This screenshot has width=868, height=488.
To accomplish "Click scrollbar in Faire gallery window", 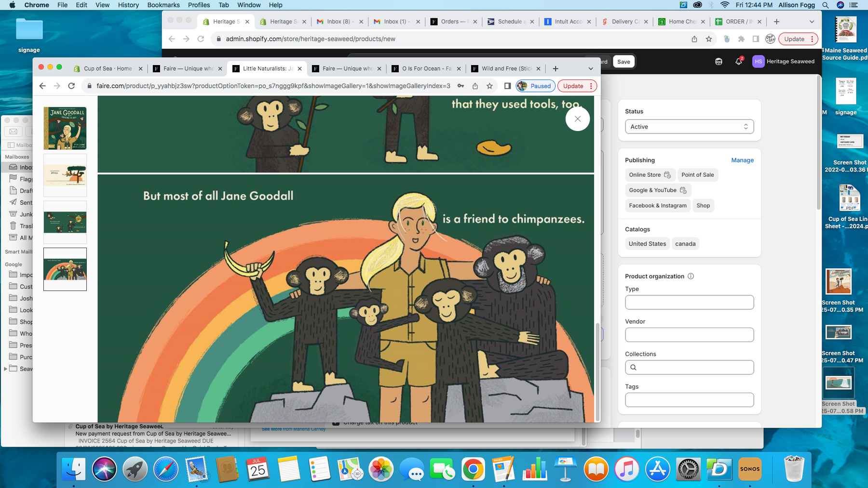I will (x=597, y=371).
